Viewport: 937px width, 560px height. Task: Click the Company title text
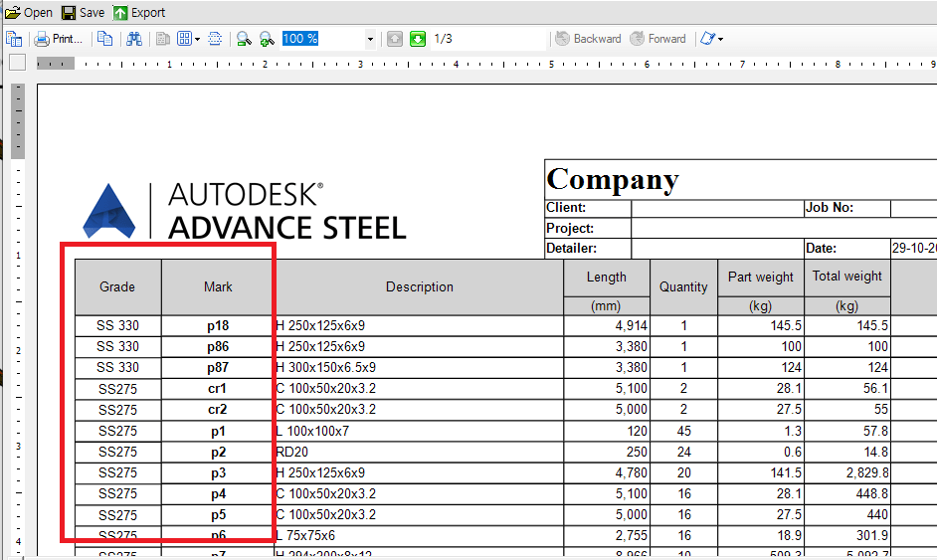tap(613, 179)
